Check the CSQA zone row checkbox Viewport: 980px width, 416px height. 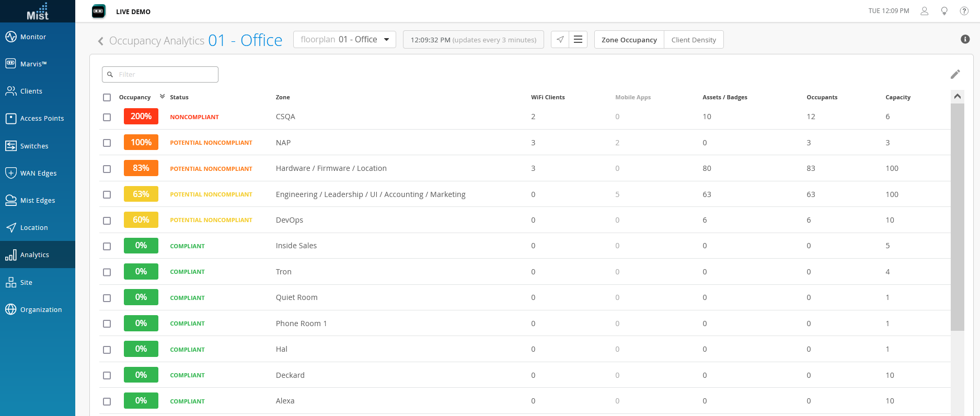click(x=107, y=117)
